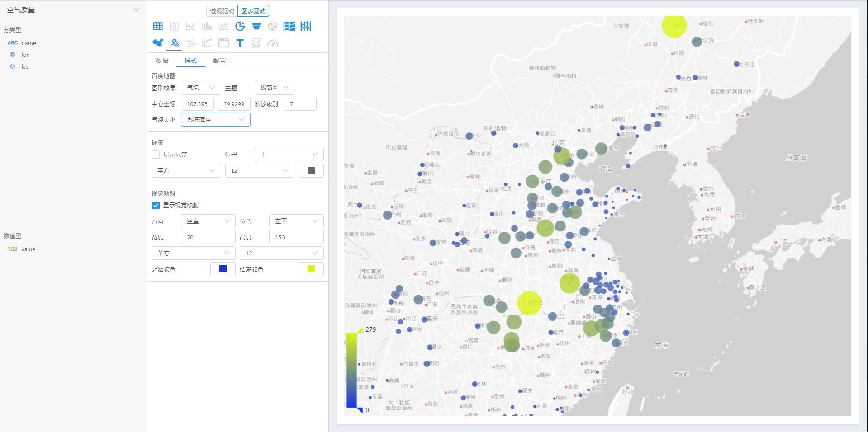Click the ABC type icon beside name
The width and height of the screenshot is (868, 432).
pyautogui.click(x=13, y=43)
